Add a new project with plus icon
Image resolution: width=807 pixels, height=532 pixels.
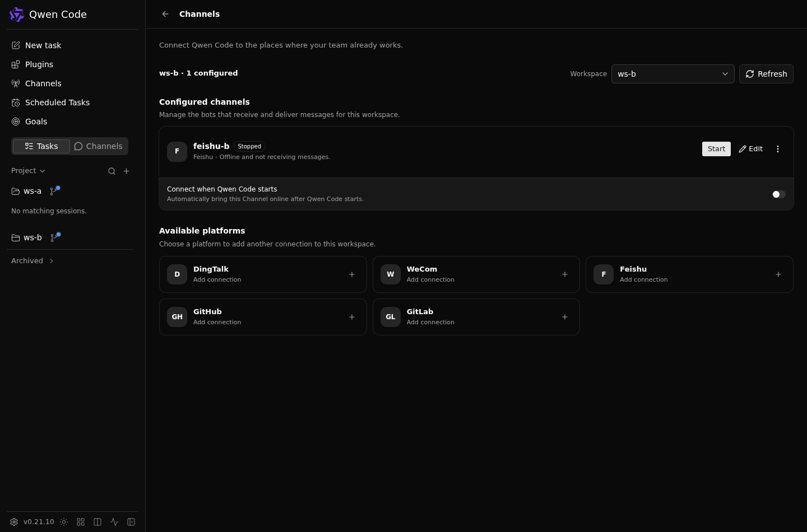click(x=127, y=171)
